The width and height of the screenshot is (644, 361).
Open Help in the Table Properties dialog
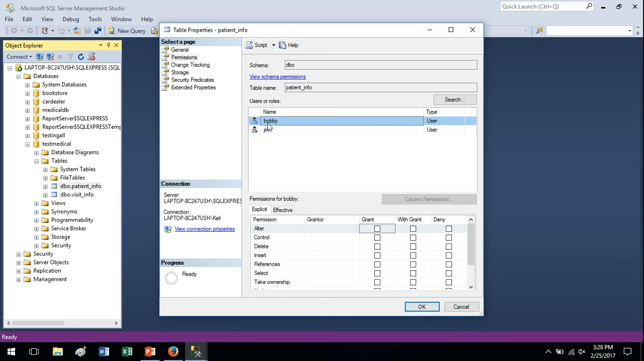point(288,45)
